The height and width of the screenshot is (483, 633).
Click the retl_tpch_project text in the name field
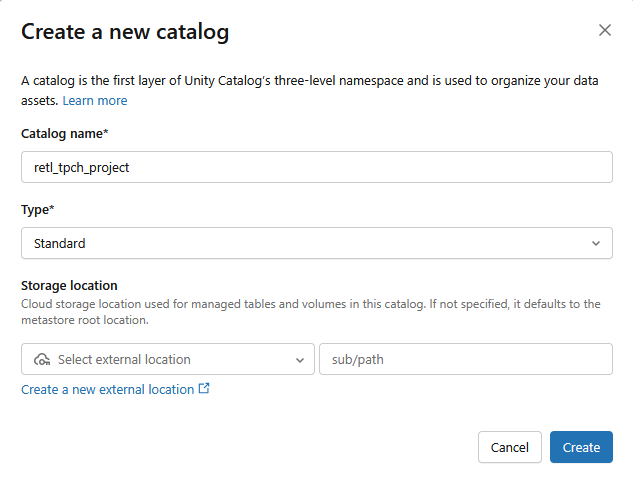82,167
